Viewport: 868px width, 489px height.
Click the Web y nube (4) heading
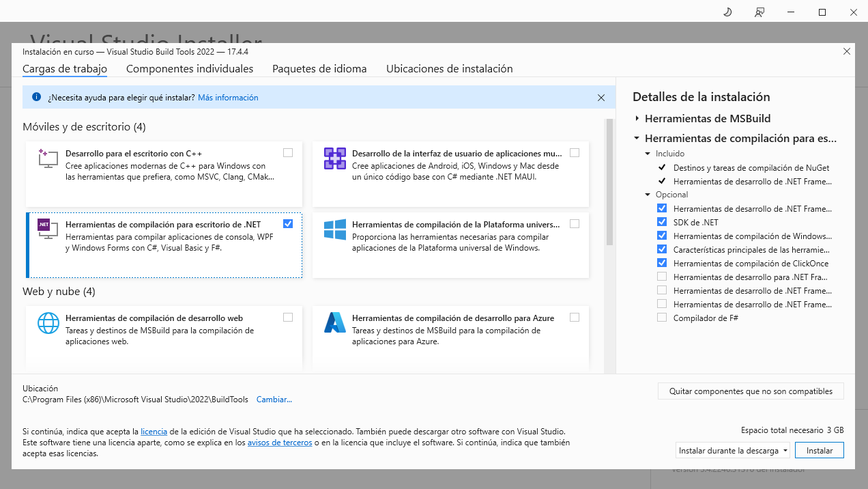coord(59,292)
